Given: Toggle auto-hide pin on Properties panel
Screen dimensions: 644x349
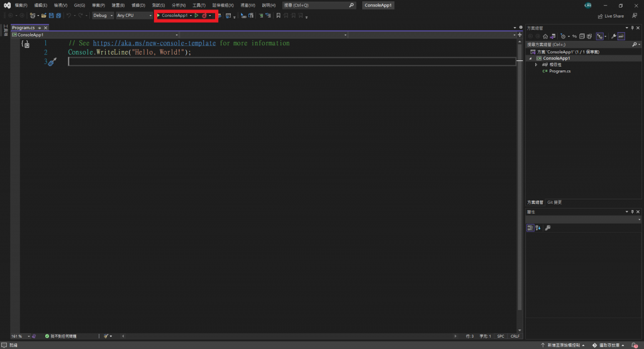Looking at the screenshot, I should click(632, 212).
